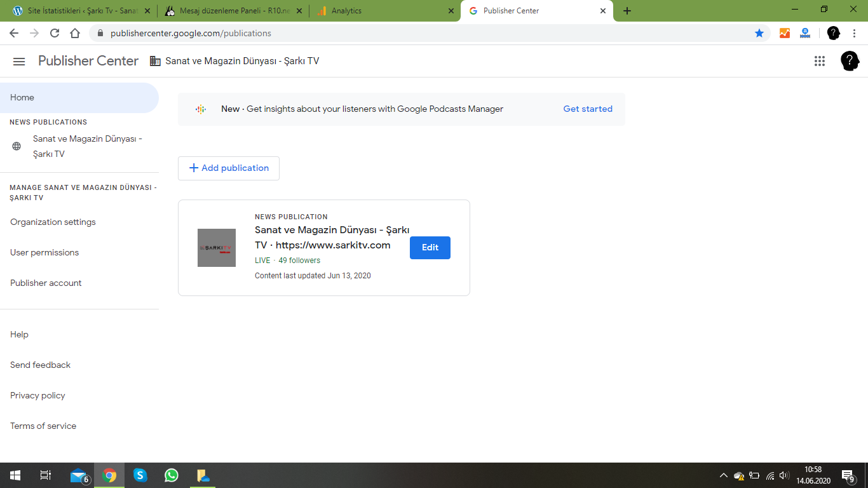Open the Chrome profile avatar in toolbar
The height and width of the screenshot is (488, 868).
(834, 33)
